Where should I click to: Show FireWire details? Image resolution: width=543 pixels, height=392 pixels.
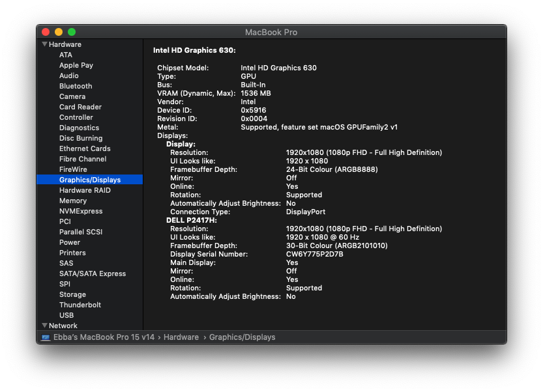coord(73,169)
